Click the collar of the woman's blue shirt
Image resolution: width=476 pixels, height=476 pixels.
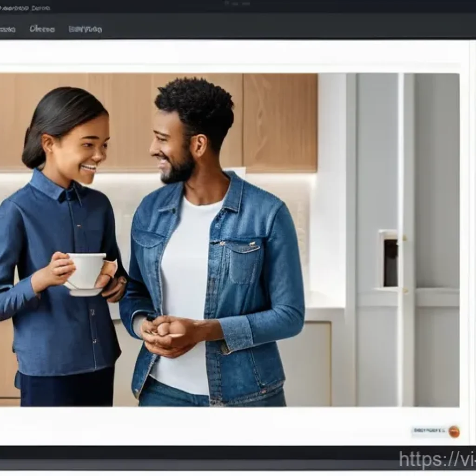[x=53, y=186]
